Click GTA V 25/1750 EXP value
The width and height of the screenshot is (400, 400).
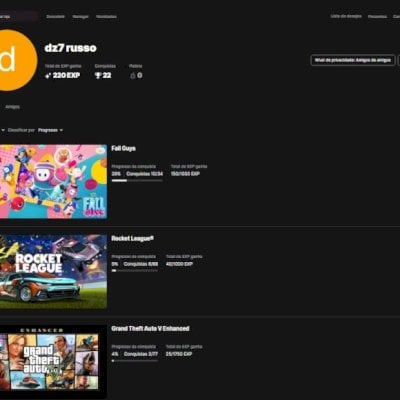pyautogui.click(x=179, y=354)
